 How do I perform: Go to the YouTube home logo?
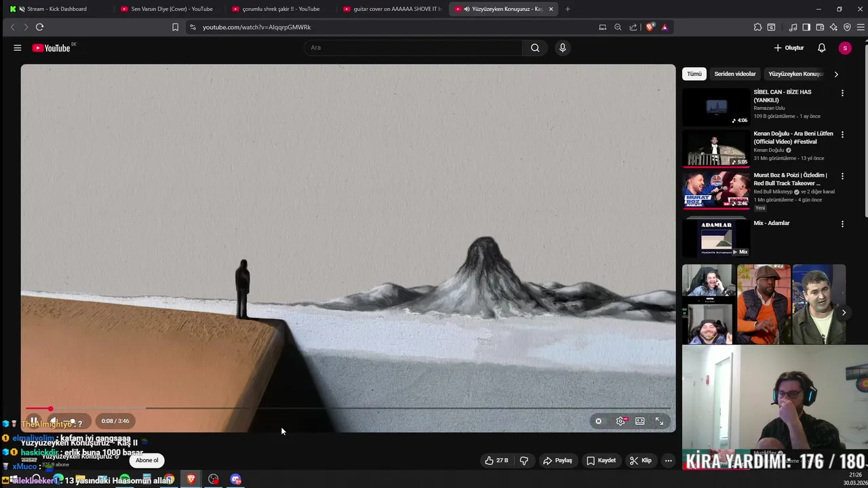(x=53, y=48)
